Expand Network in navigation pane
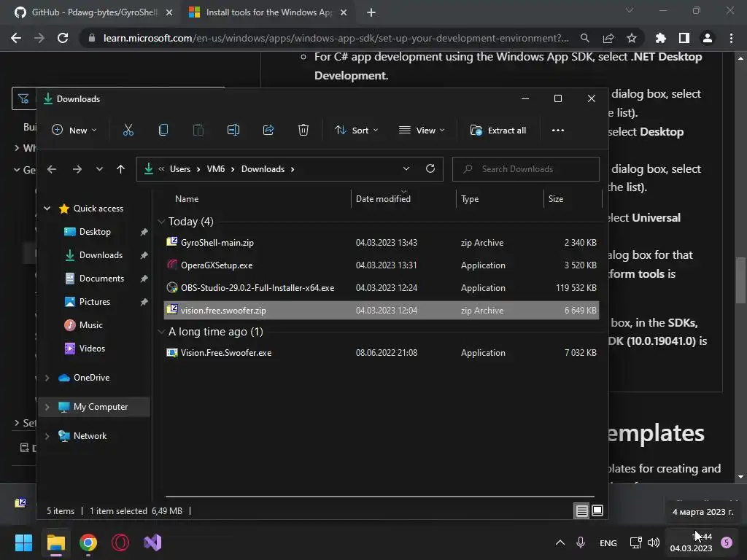 pyautogui.click(x=47, y=436)
